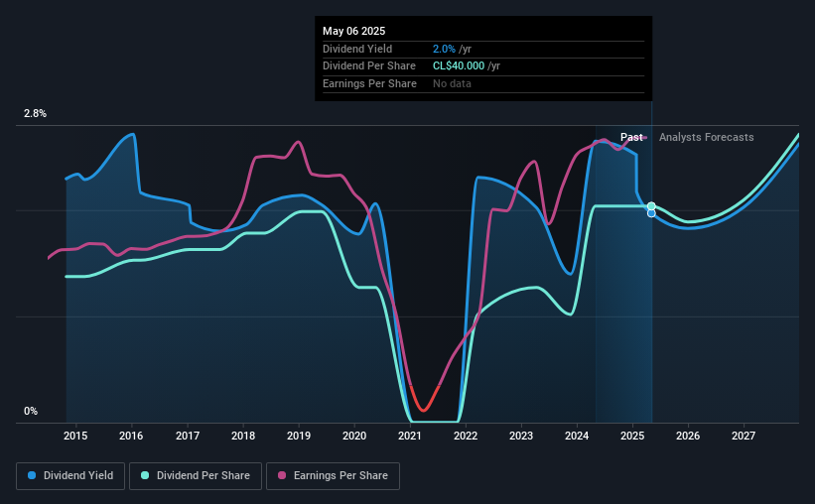Click the 2016 x-axis label
Screen dimensions: 815x504
131,436
